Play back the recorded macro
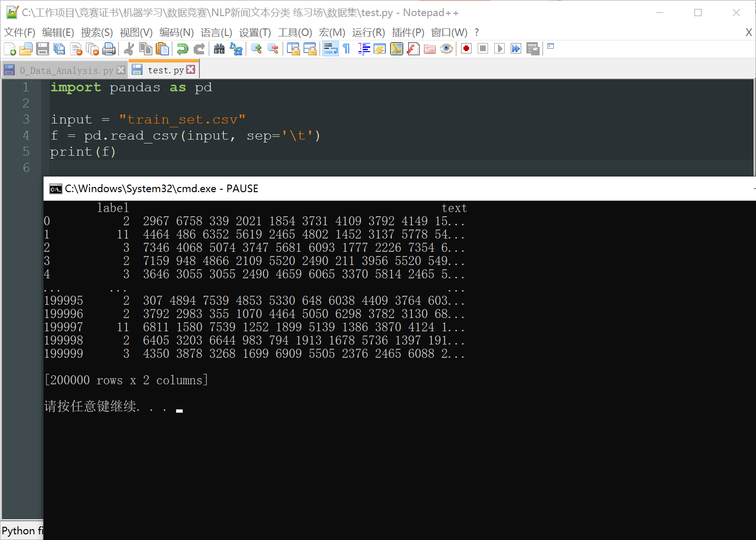The width and height of the screenshot is (756, 540). click(x=499, y=48)
